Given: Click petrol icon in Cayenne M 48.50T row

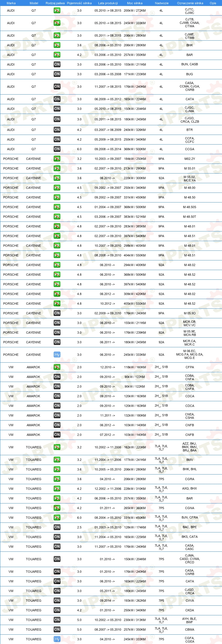Looking at the screenshot, I should pos(57,217).
